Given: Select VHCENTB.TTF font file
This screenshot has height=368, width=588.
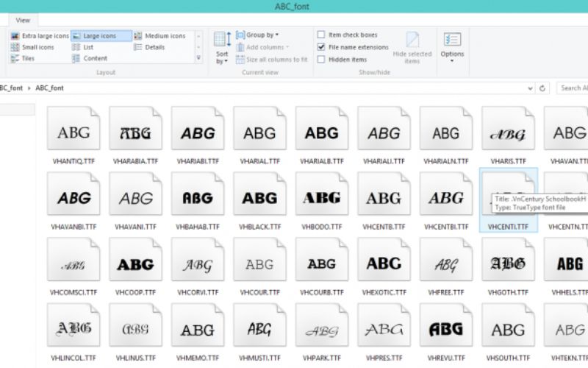Looking at the screenshot, I should pos(384,201).
